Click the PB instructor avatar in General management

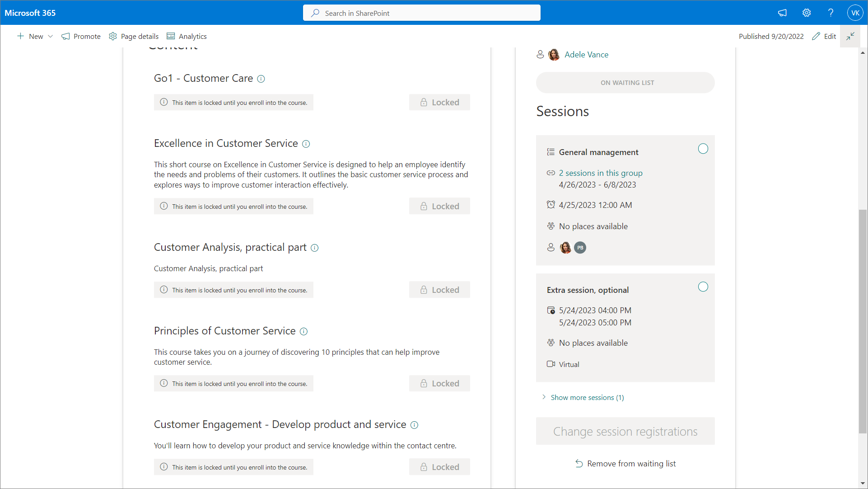[580, 248]
